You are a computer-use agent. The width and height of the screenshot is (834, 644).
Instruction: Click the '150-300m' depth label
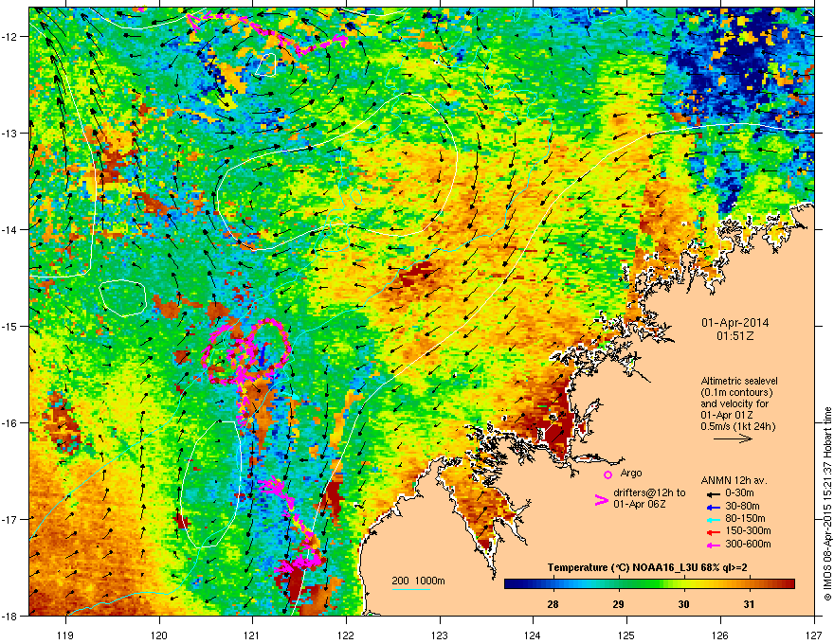748,530
